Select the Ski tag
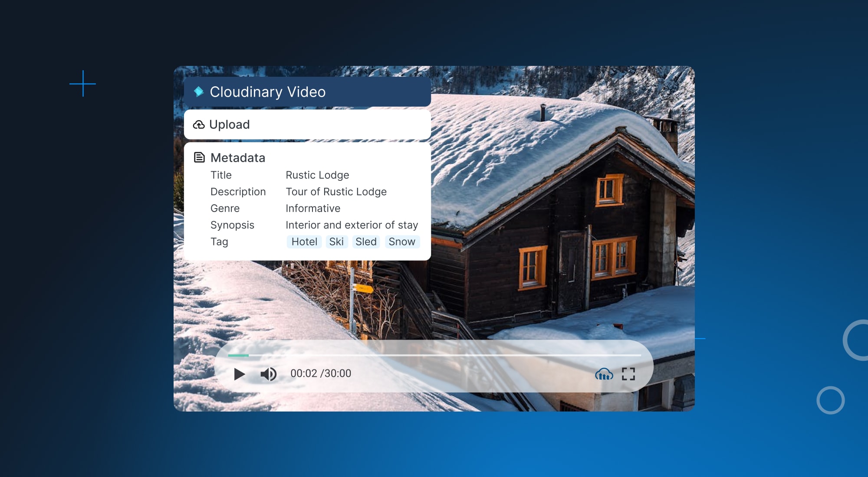 (x=336, y=242)
